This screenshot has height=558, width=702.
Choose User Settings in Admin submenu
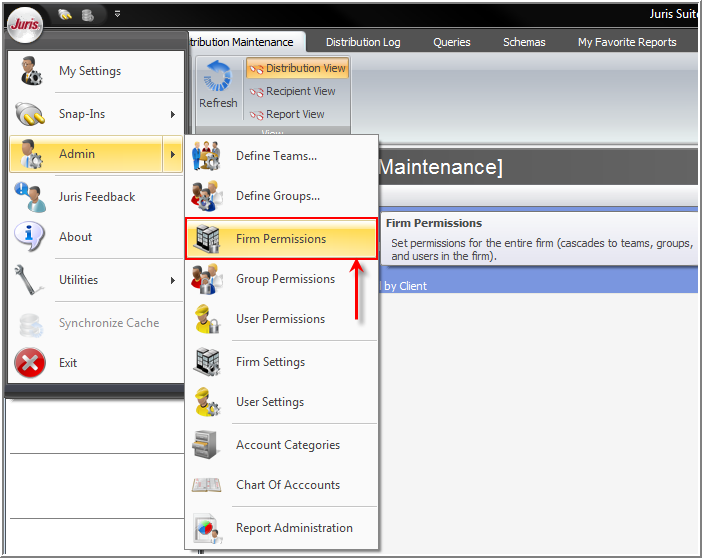point(270,402)
